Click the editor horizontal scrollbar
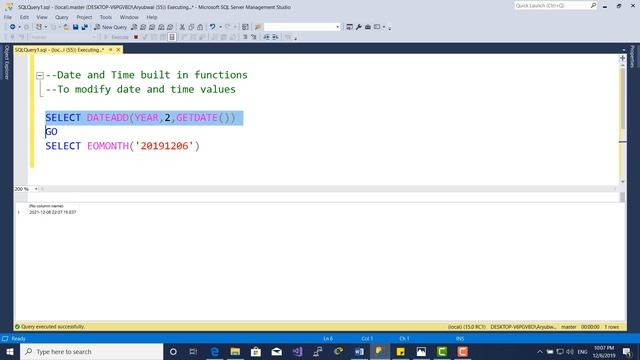The image size is (640, 360). click(329, 189)
